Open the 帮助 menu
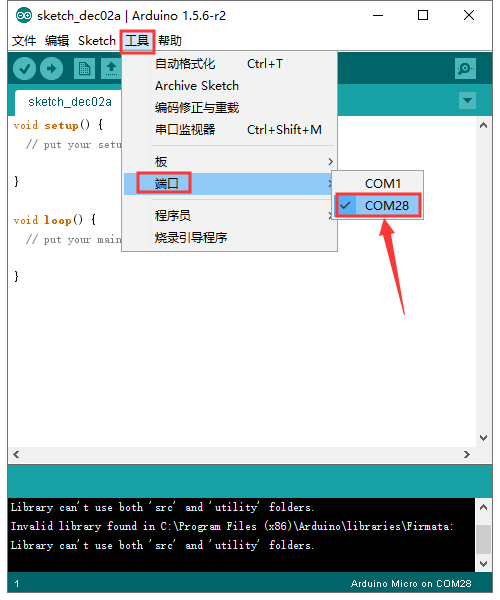The height and width of the screenshot is (600, 500). pyautogui.click(x=170, y=41)
